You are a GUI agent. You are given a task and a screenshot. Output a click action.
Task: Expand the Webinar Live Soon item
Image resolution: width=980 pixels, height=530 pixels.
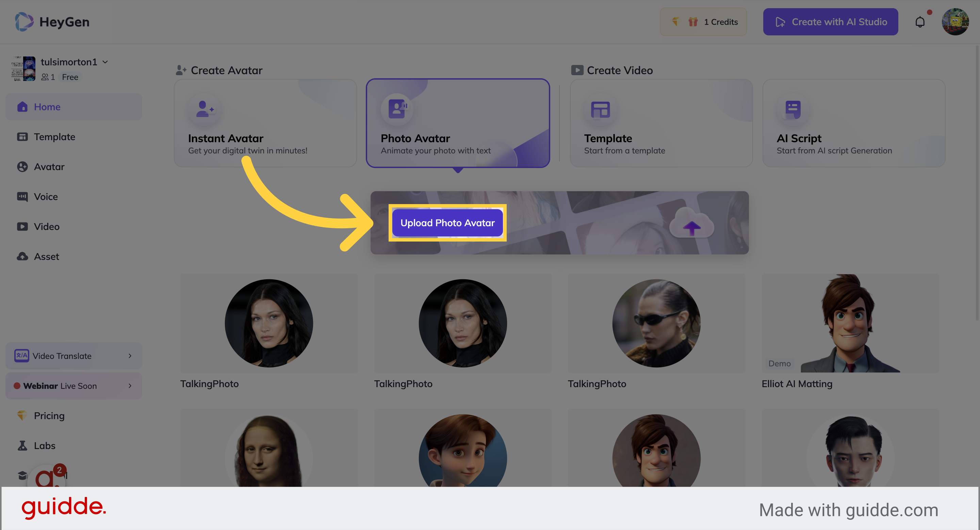click(73, 385)
